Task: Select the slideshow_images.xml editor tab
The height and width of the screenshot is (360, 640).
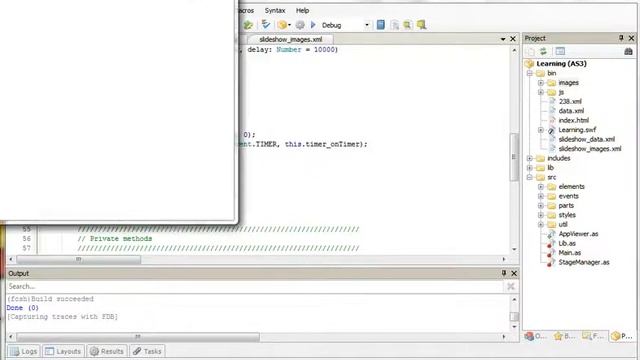Action: point(291,39)
